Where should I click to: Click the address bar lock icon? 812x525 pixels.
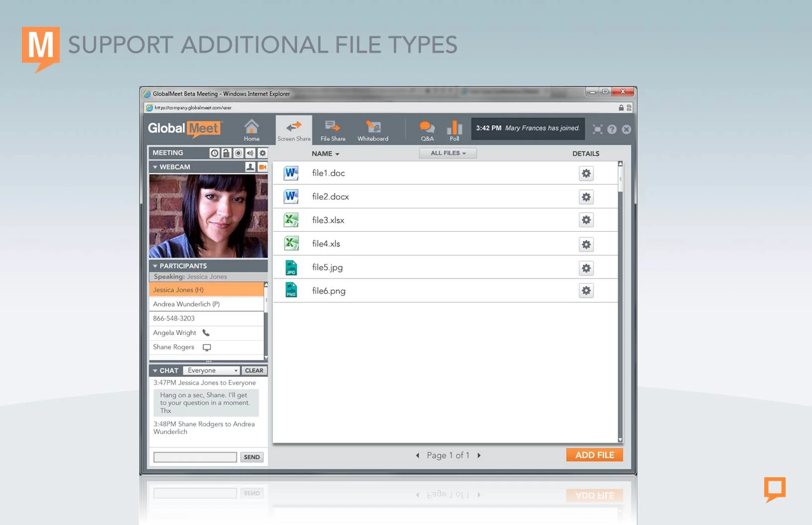[x=621, y=107]
